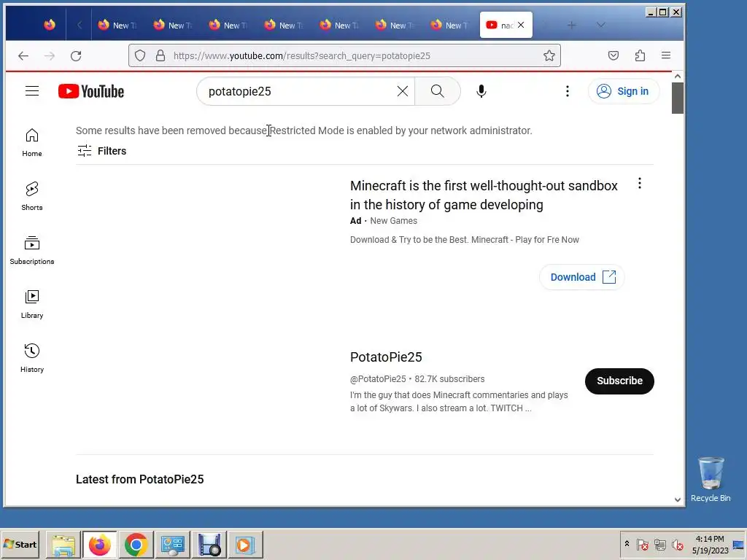The image size is (747, 560).
Task: Click Firefox back navigation arrow
Action: pyautogui.click(x=23, y=55)
